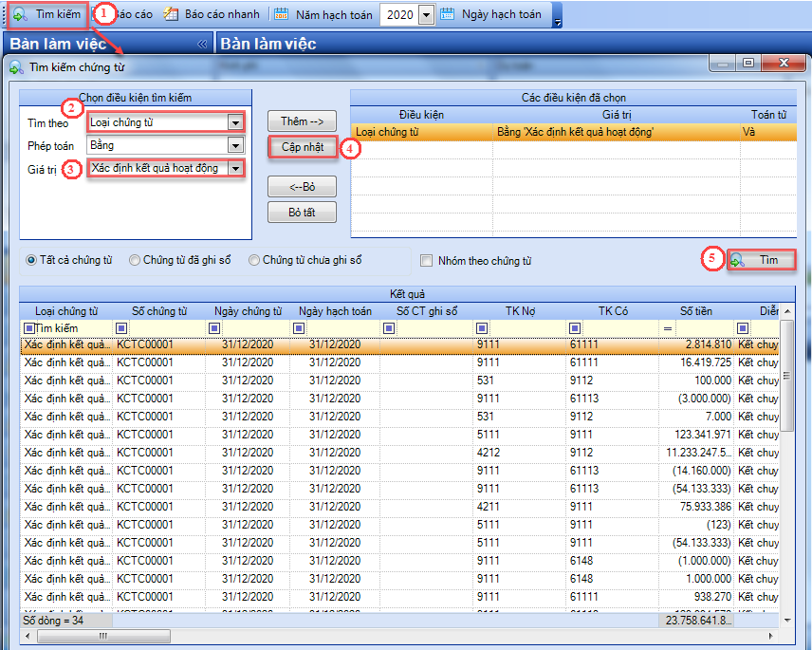
Task: Click the Năm hạch toán calendar icon
Action: [x=281, y=14]
